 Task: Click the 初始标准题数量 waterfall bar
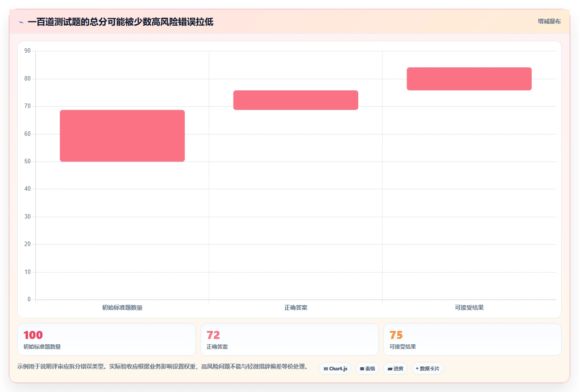(x=122, y=136)
